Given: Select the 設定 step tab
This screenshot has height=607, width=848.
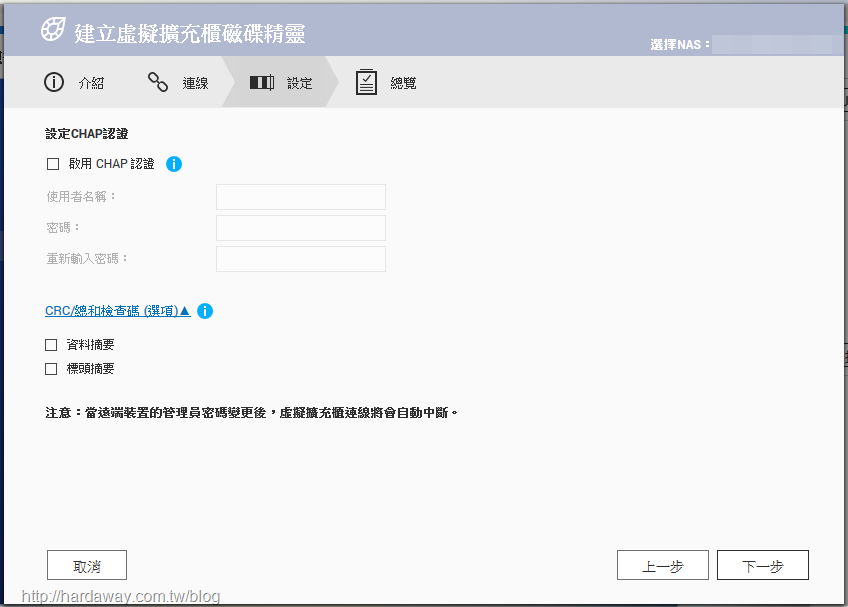Looking at the screenshot, I should pyautogui.click(x=280, y=82).
